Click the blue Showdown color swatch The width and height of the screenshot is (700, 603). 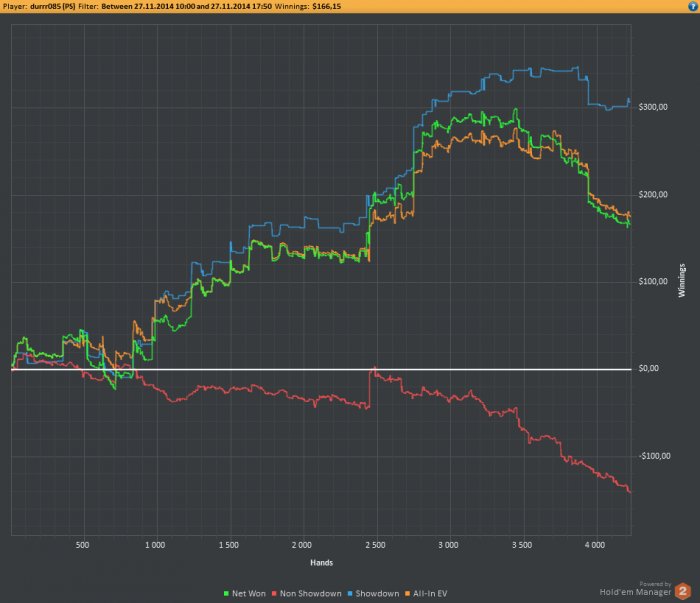[350, 594]
